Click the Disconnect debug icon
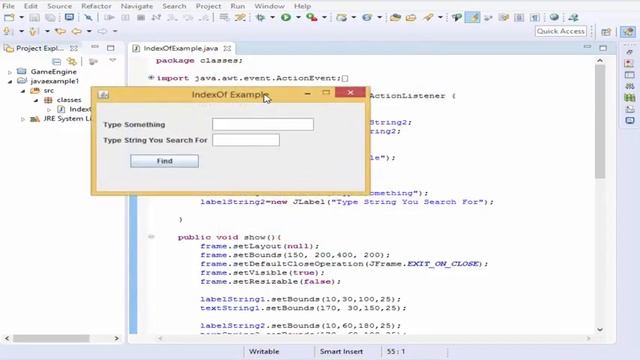 [x=156, y=18]
